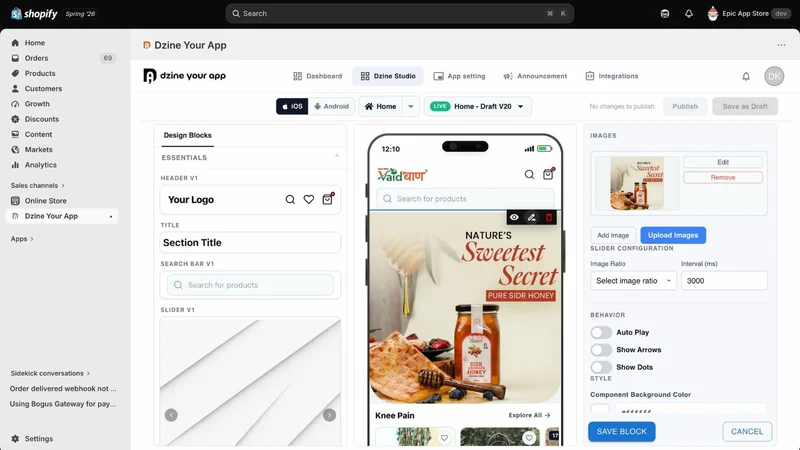Screen dimensions: 800x450
Task: Collapse the Essentials section
Action: [x=337, y=157]
